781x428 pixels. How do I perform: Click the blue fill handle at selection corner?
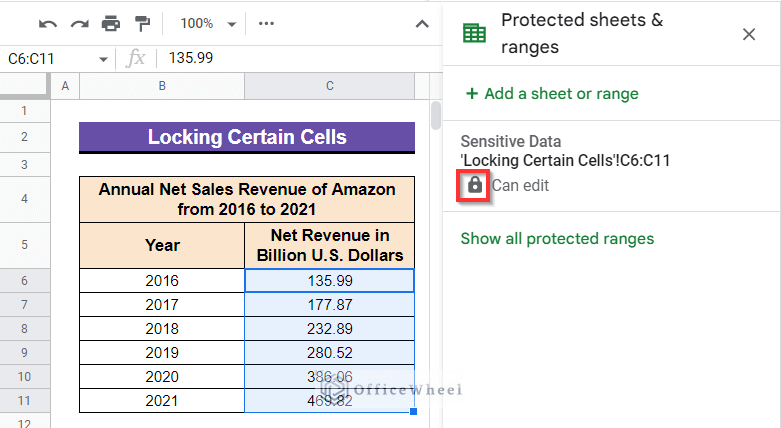click(x=413, y=412)
